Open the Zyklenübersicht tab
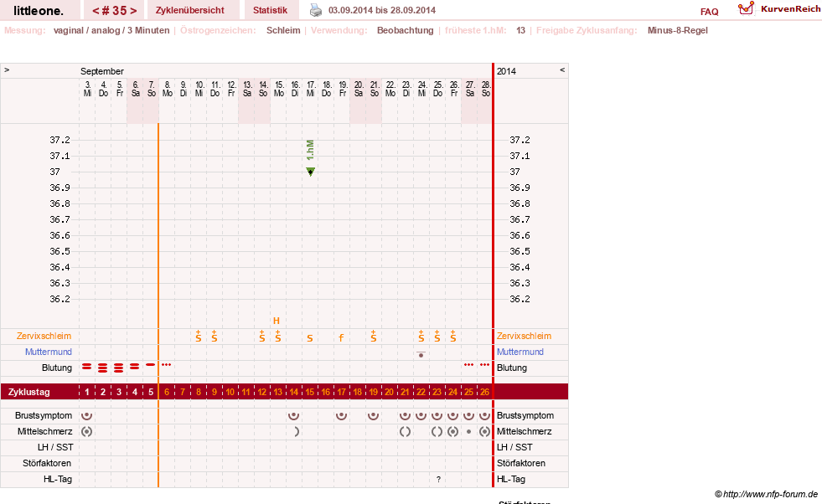The image size is (822, 504). [x=189, y=10]
